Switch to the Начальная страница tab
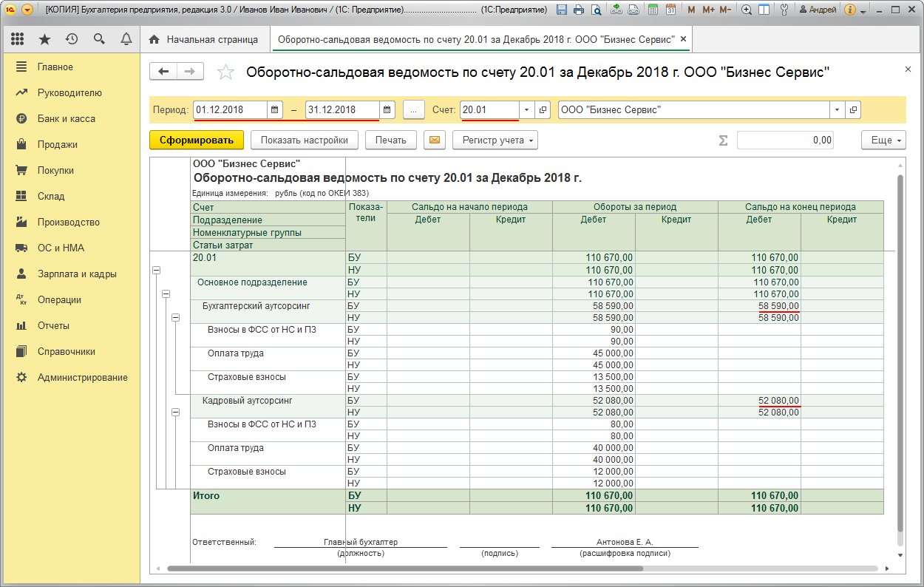Image resolution: width=924 pixels, height=587 pixels. click(x=204, y=39)
